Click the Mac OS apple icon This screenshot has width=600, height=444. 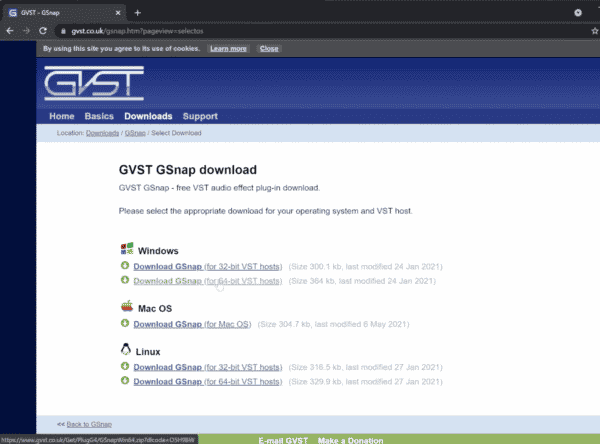click(127, 306)
